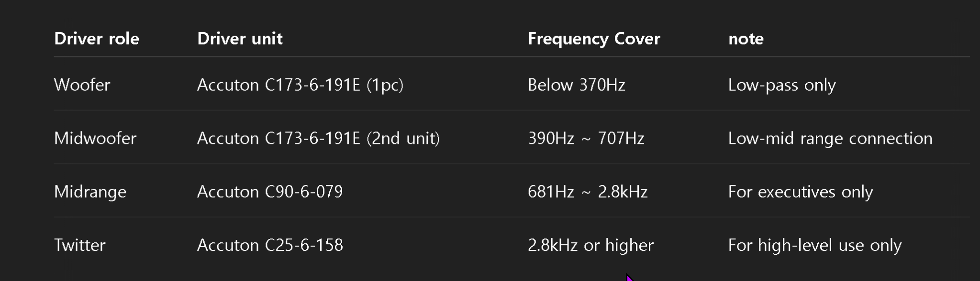Click the '681Hz ~ 2.8kHz' frequency cell
The width and height of the screenshot is (980, 281).
588,192
